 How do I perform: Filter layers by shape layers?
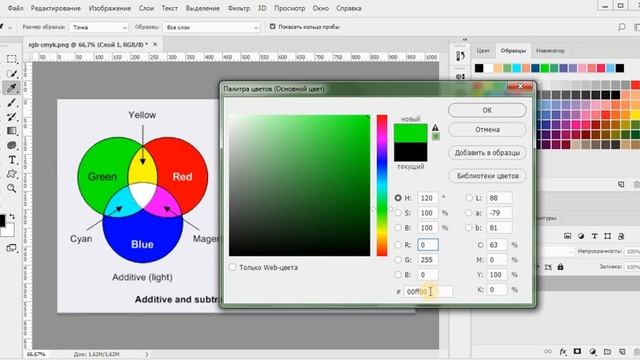[608, 236]
